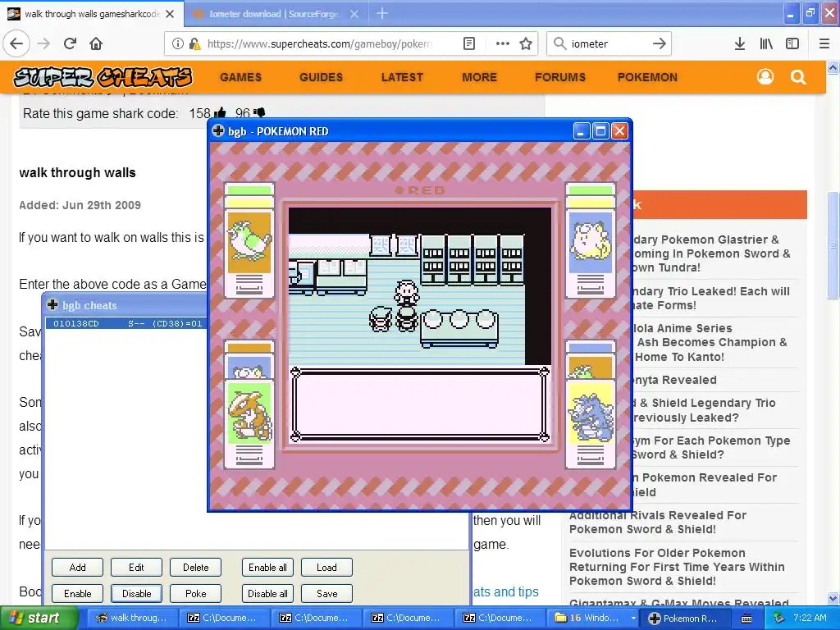The width and height of the screenshot is (840, 630).
Task: Click the search go arrow next to iometer
Action: pyautogui.click(x=660, y=43)
